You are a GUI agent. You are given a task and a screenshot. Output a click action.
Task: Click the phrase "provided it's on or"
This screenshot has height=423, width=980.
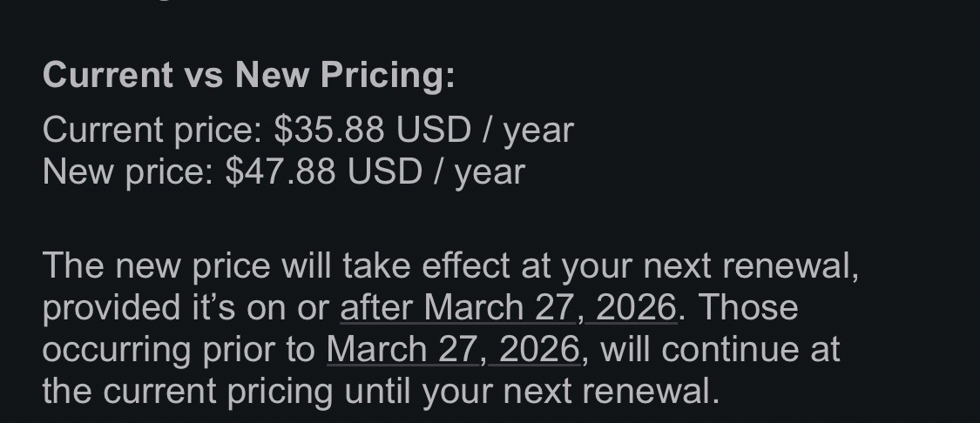[186, 307]
